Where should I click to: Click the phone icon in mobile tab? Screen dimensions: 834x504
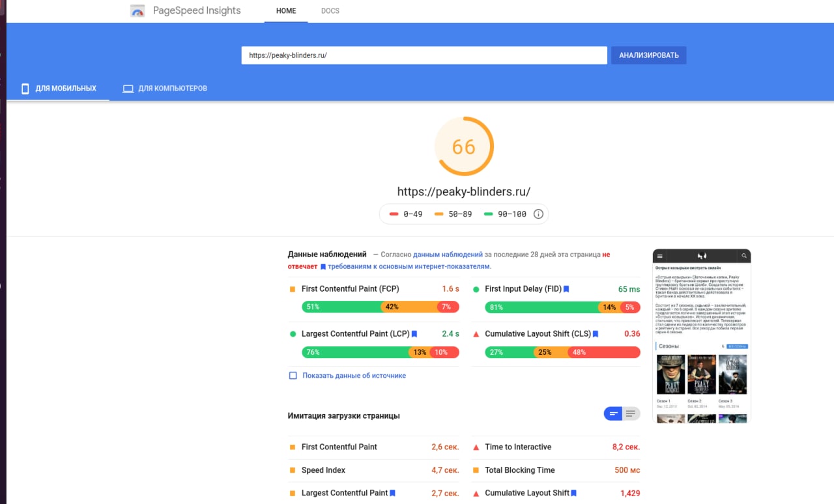pyautogui.click(x=25, y=89)
